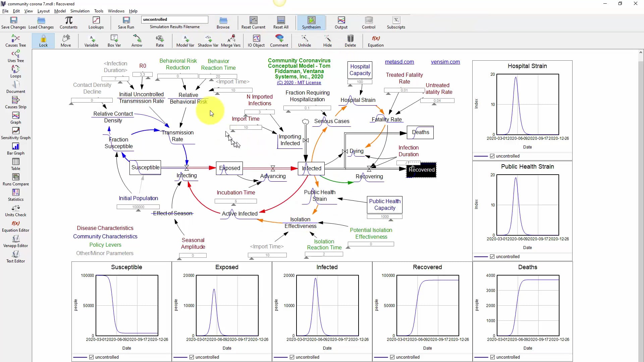Image resolution: width=644 pixels, height=362 pixels.
Task: Open the Causes Tree panel
Action: coord(15,40)
